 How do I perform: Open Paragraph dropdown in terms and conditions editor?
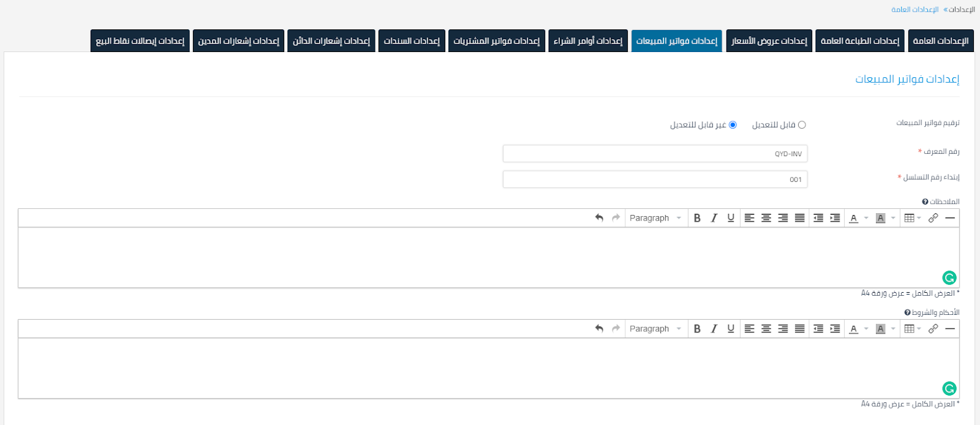point(655,329)
